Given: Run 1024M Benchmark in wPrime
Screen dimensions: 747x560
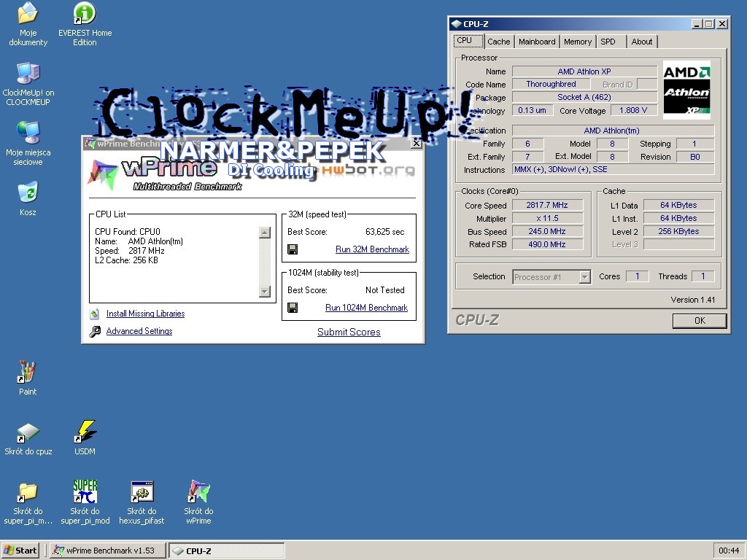Looking at the screenshot, I should (x=366, y=308).
